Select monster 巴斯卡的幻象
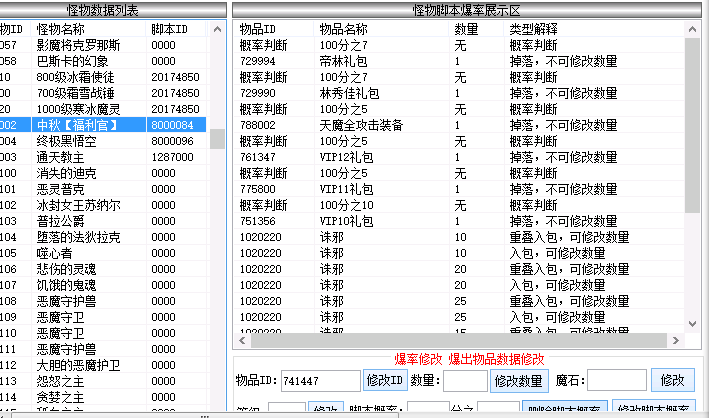 point(72,61)
